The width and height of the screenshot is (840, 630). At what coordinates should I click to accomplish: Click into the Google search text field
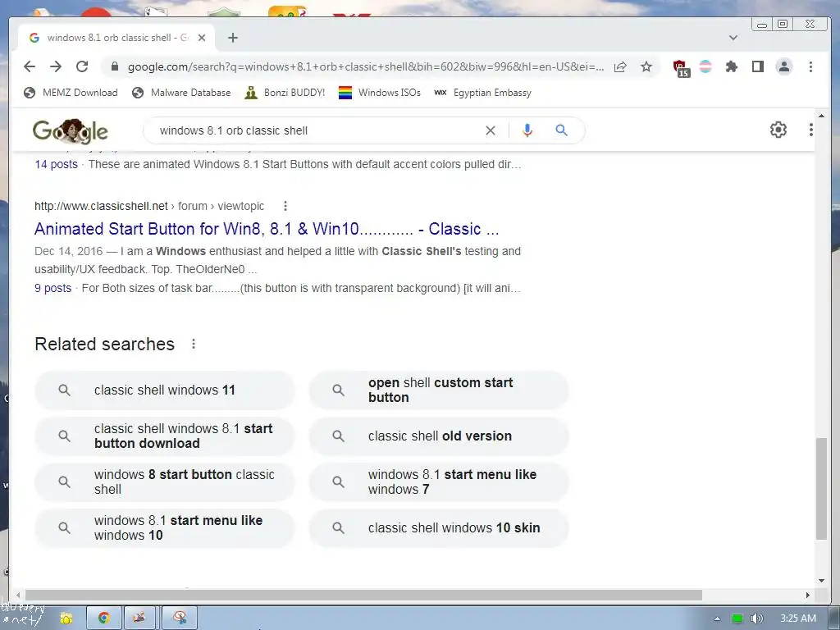pyautogui.click(x=316, y=130)
